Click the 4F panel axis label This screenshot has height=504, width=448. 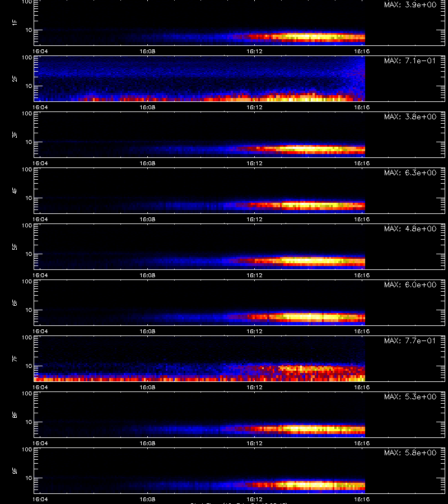pyautogui.click(x=14, y=190)
